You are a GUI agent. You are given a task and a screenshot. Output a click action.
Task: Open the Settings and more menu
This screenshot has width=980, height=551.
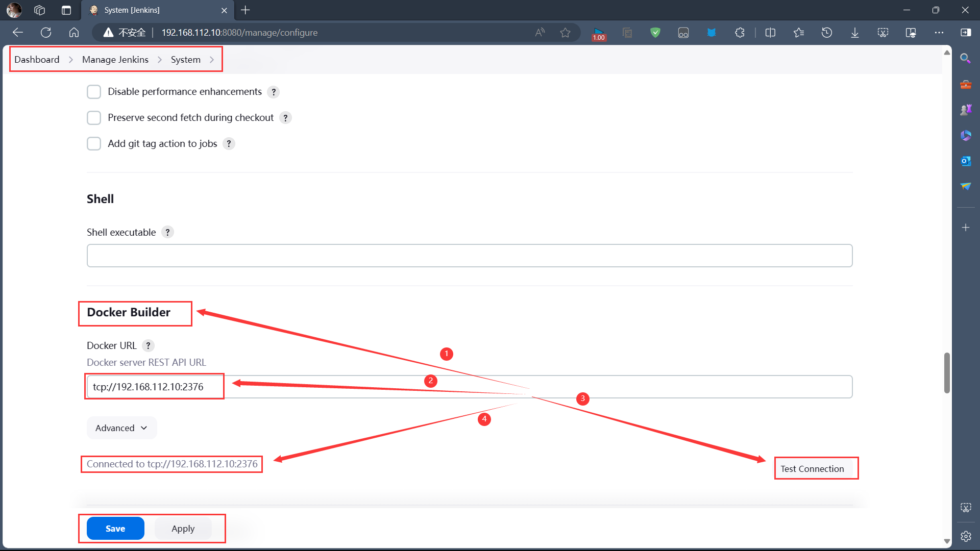coord(939,32)
